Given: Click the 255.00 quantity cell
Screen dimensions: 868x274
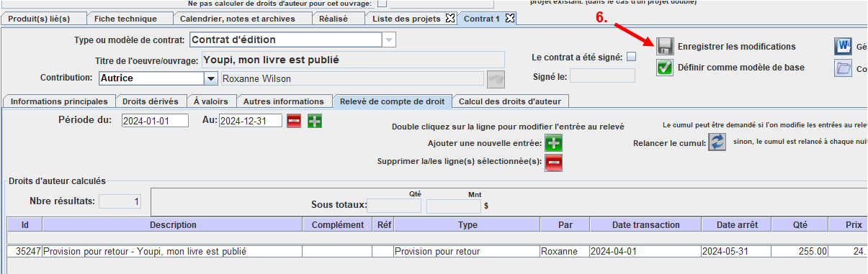Looking at the screenshot, I should point(800,252).
